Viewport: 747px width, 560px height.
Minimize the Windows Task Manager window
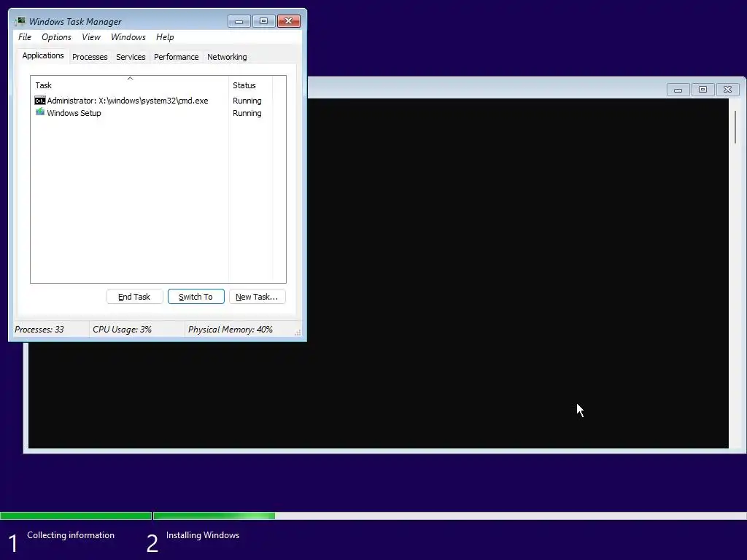pyautogui.click(x=239, y=21)
